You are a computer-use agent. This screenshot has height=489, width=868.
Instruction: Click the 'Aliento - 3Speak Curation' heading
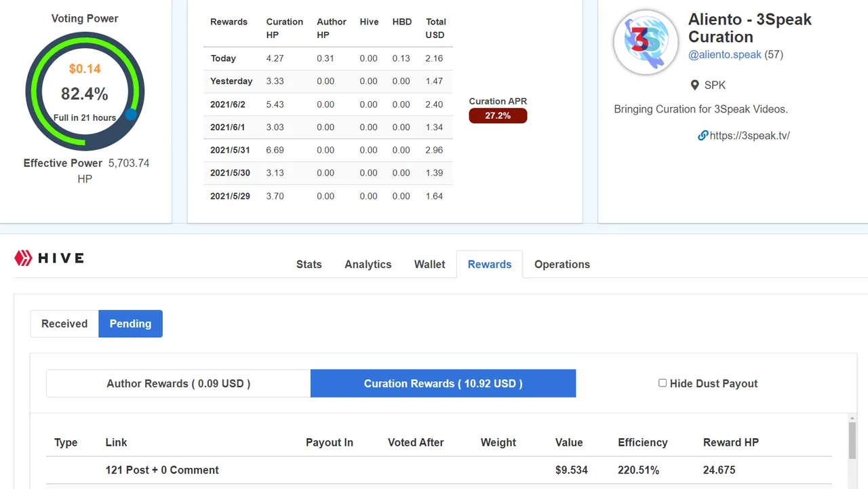tap(750, 28)
